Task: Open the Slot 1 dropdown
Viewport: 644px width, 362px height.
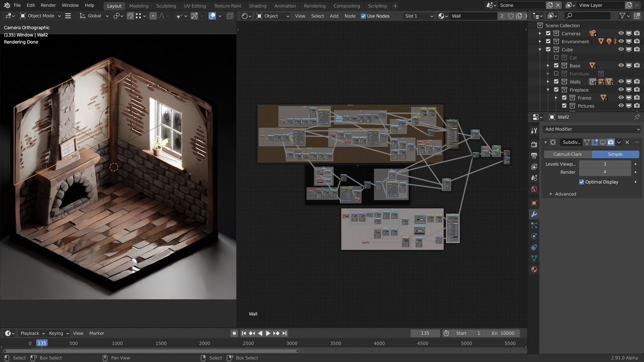Action: 418,16
